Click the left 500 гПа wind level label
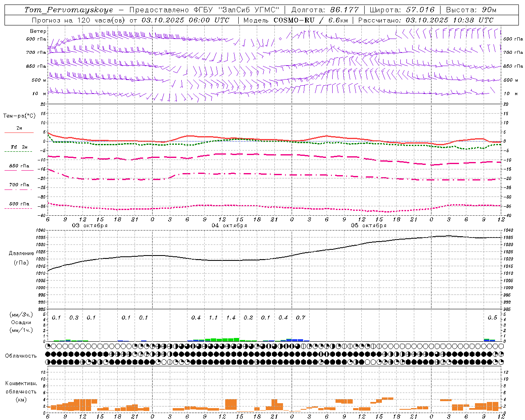This screenshot has width=525, height=420. (36, 39)
